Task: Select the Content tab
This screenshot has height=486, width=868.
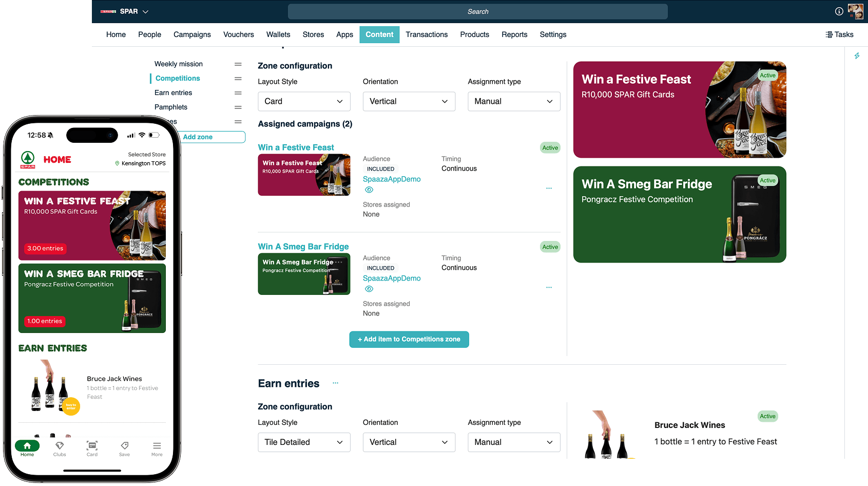Action: point(379,34)
